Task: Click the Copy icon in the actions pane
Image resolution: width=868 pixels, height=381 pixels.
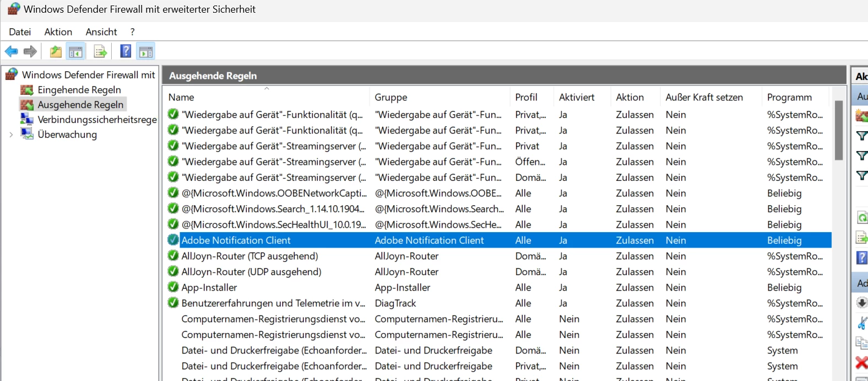Action: point(861,342)
